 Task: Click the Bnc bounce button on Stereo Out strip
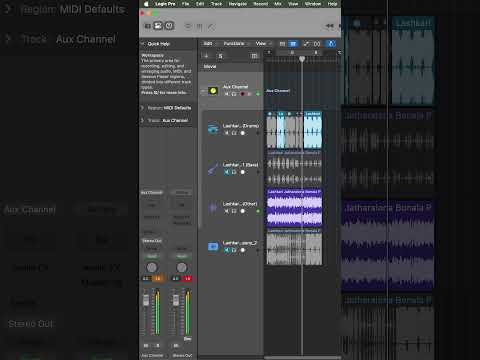click(x=187, y=339)
